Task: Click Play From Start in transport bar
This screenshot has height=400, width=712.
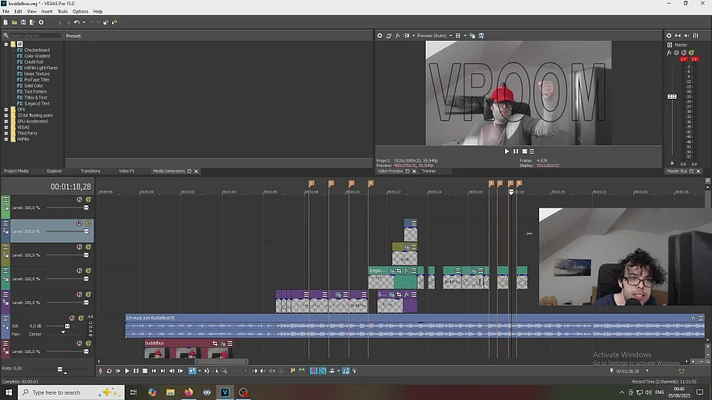Action: (118, 371)
